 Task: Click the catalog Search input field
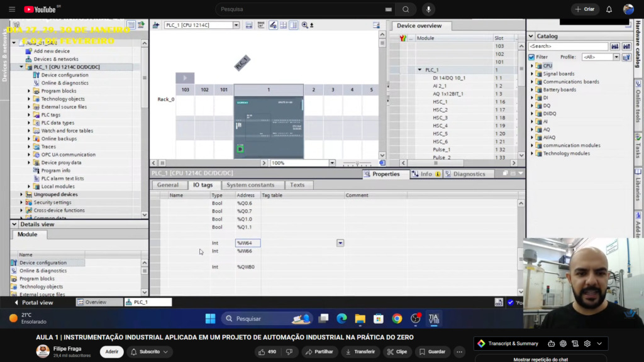coord(568,47)
